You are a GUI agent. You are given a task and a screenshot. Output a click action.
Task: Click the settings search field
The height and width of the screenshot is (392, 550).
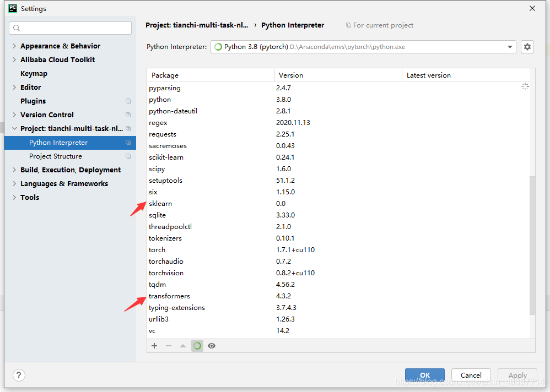coord(70,28)
